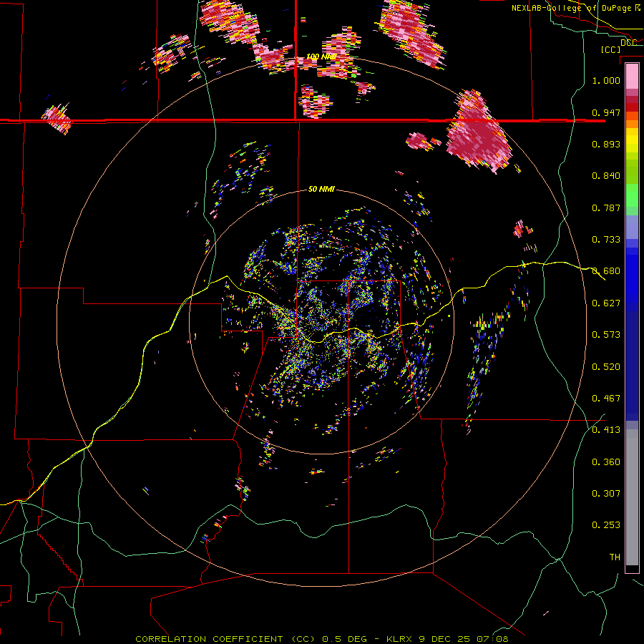The height and width of the screenshot is (644, 644).
Task: Click the 0.467 legend value
Action: click(x=606, y=399)
